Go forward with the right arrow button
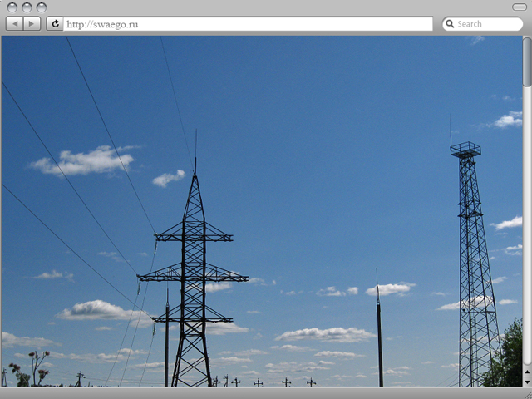The image size is (532, 399). point(32,24)
